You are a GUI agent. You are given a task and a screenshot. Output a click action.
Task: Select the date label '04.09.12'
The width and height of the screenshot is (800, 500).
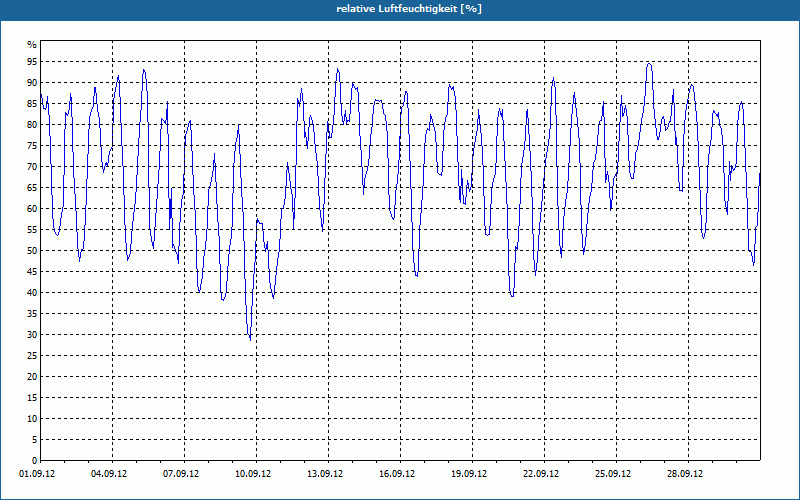[x=109, y=474]
